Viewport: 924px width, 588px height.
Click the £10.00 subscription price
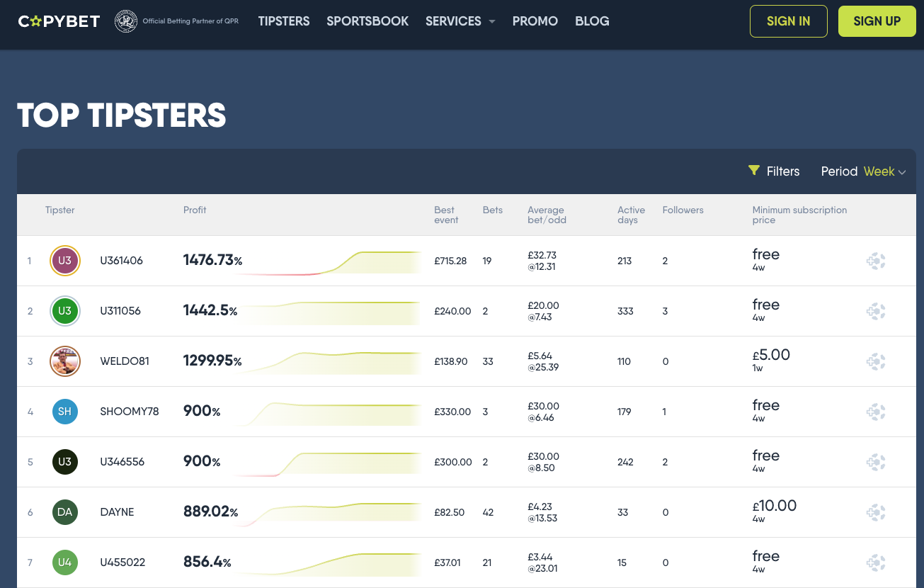775,506
